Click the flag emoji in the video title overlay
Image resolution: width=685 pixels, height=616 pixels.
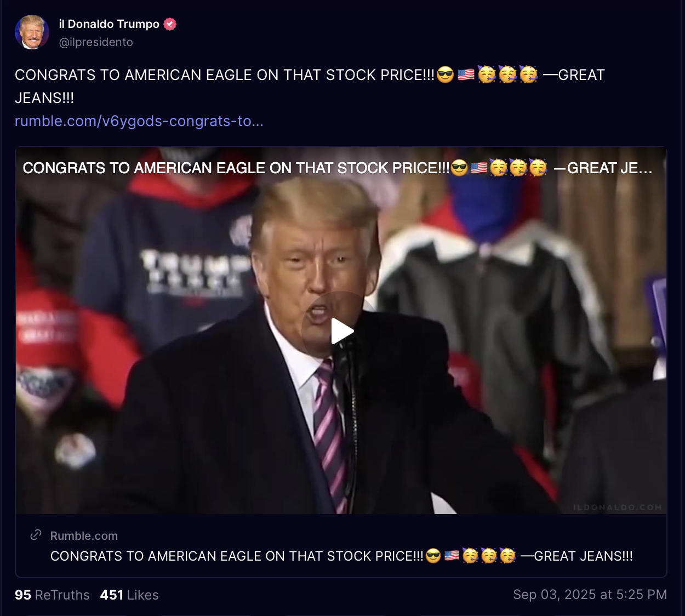pyautogui.click(x=478, y=168)
